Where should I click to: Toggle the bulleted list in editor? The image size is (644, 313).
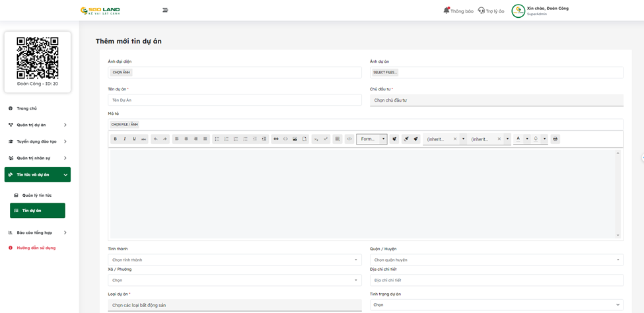pos(217,139)
